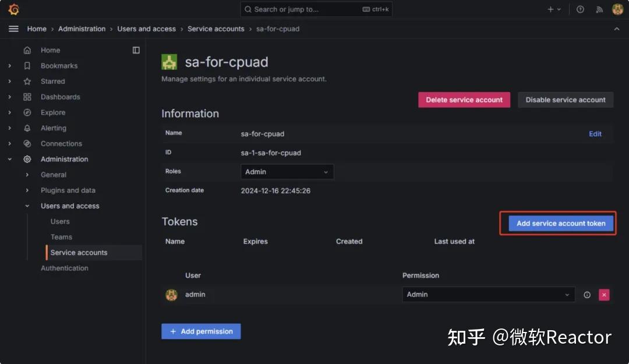
Task: Open the help question mark icon
Action: (580, 9)
